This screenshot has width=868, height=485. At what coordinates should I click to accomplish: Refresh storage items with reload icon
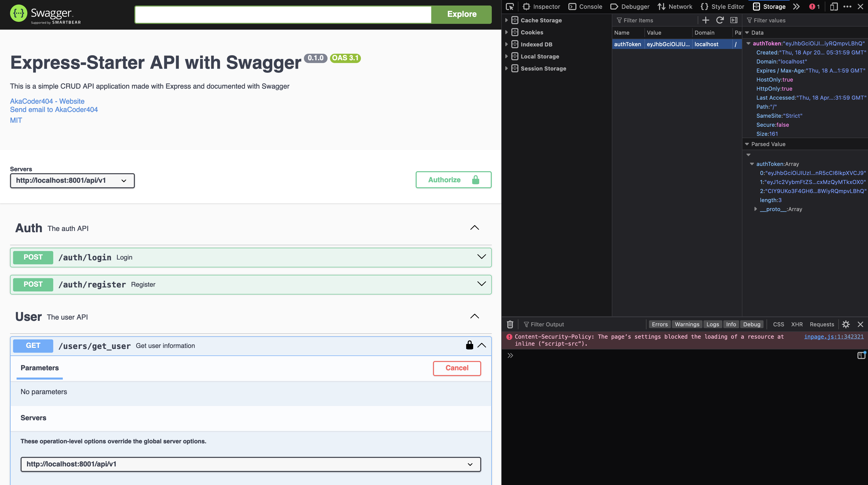(x=720, y=20)
